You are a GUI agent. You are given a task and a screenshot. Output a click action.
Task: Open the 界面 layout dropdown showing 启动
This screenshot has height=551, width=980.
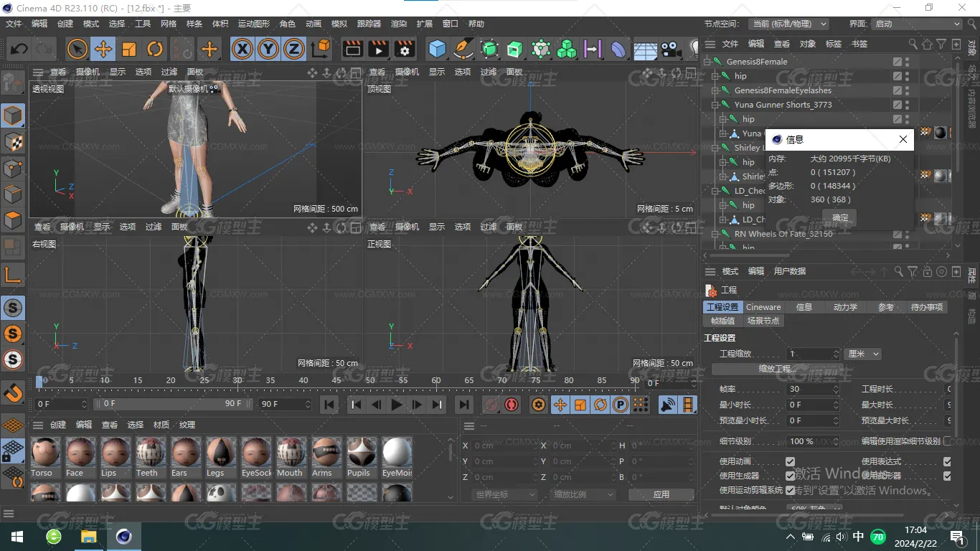pyautogui.click(x=917, y=24)
